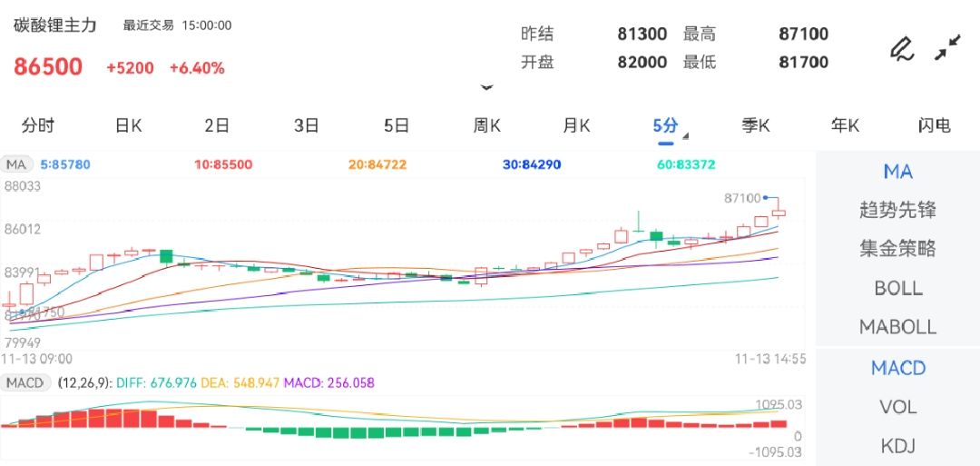The width and height of the screenshot is (980, 466).
Task: Click the percent change +6.40%
Action: (x=197, y=68)
